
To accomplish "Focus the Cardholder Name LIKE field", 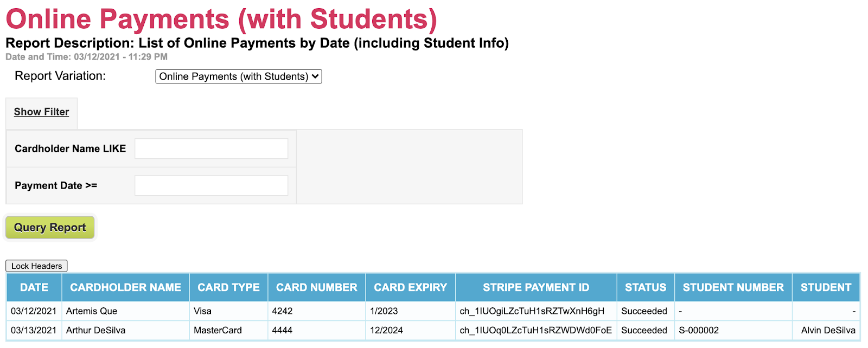I will pos(211,149).
